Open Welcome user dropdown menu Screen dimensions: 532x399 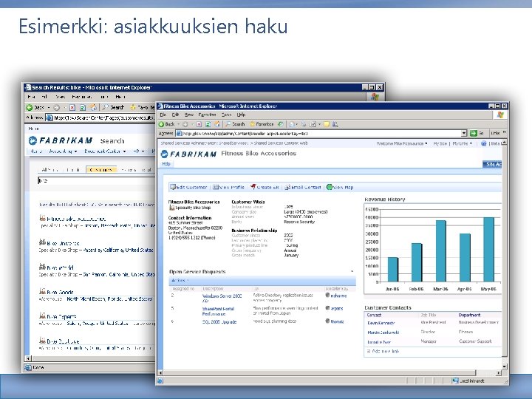coord(402,143)
